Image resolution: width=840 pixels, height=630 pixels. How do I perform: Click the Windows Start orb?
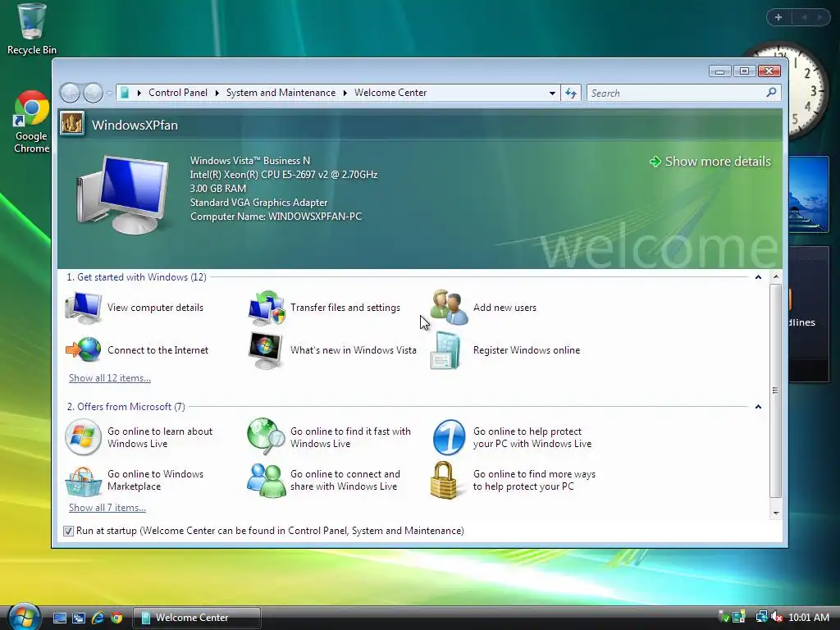24,616
